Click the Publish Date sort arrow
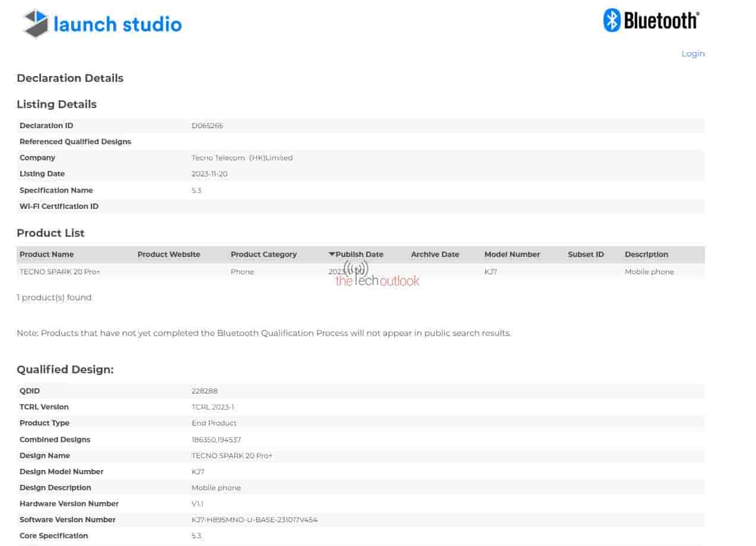This screenshot has width=756, height=546. coord(332,255)
